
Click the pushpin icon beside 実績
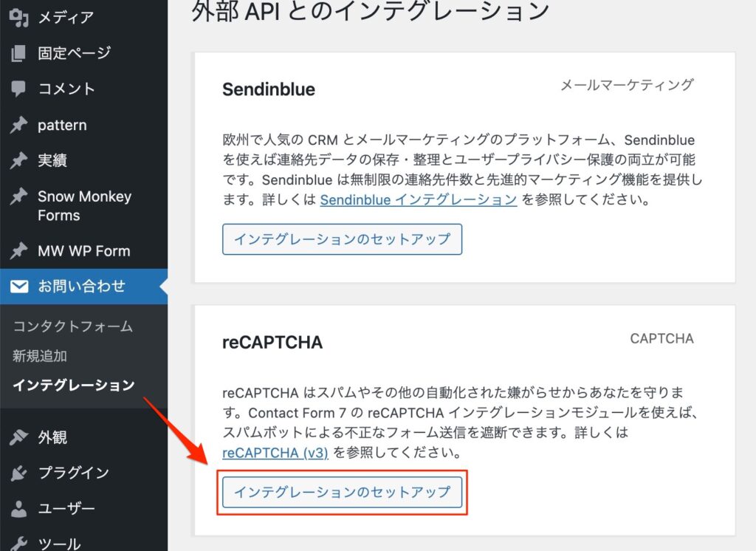19,161
